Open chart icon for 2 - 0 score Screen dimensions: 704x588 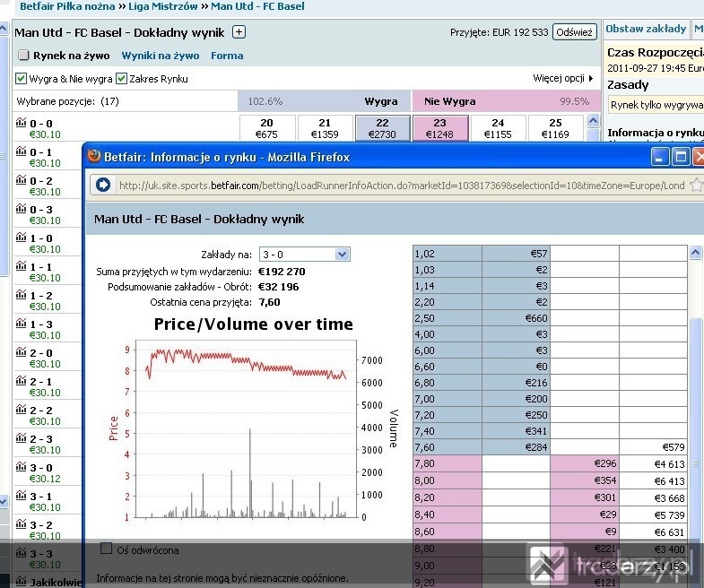coord(22,352)
